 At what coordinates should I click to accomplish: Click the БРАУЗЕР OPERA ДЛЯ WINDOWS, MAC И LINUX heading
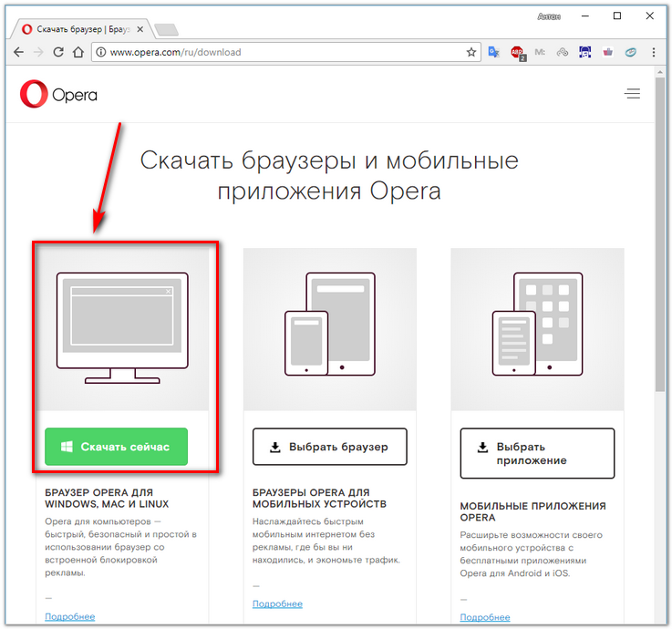(107, 499)
